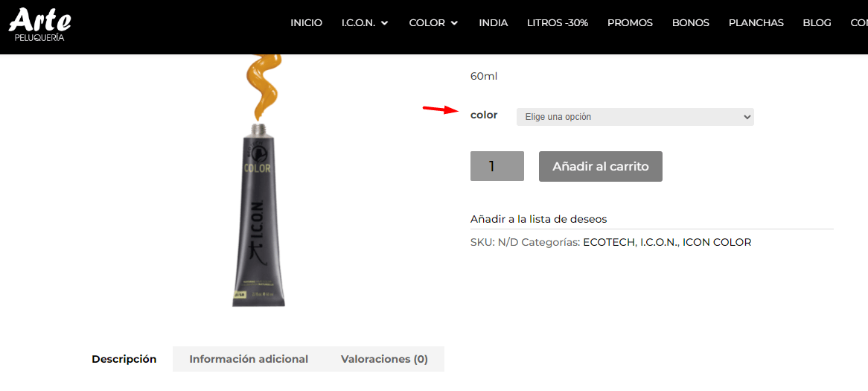Switch to the Información adicional tab
This screenshot has width=868, height=391.
[249, 359]
